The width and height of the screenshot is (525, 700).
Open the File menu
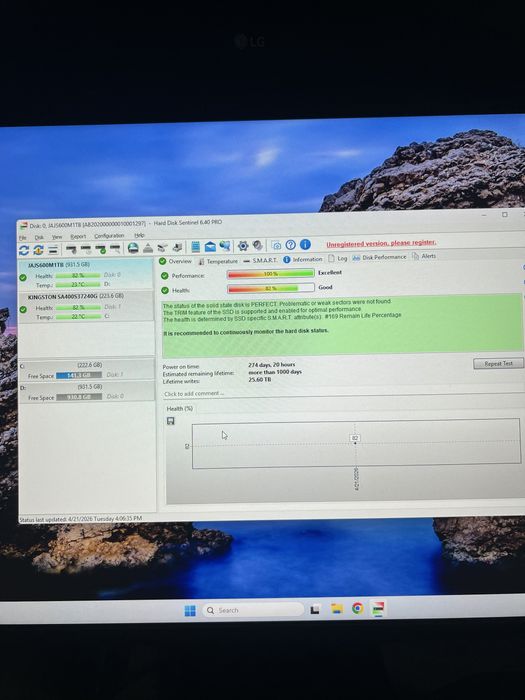coord(22,238)
